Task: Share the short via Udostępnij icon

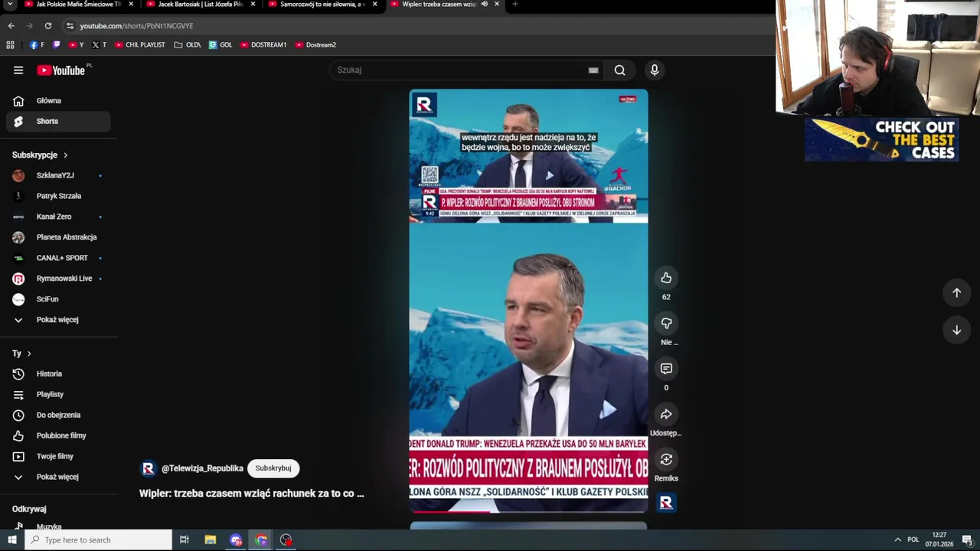Action: tap(666, 414)
